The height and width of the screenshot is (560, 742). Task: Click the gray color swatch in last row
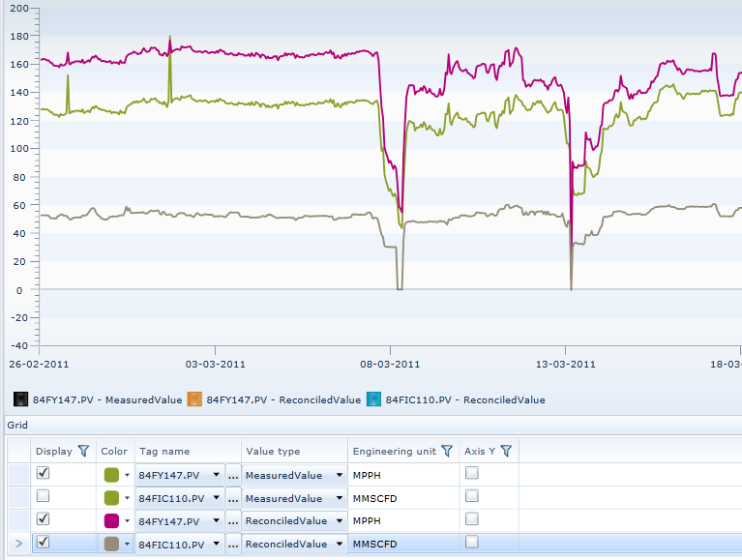click(x=112, y=545)
